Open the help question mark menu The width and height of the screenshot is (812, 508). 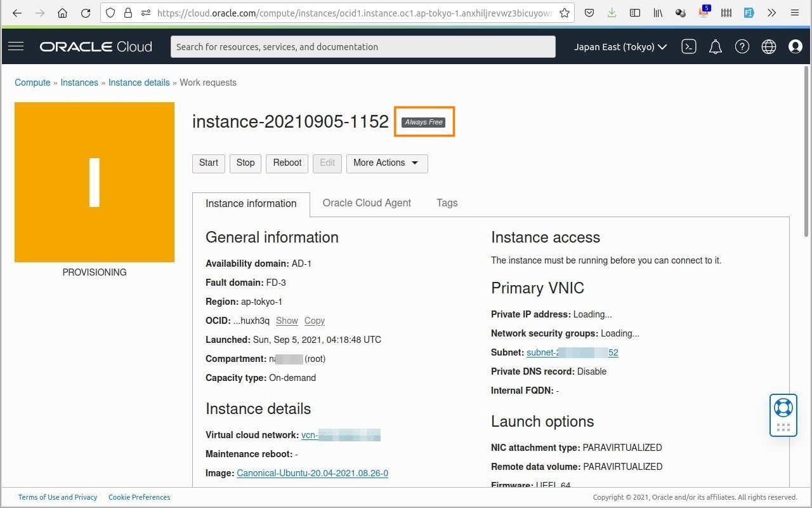click(742, 46)
